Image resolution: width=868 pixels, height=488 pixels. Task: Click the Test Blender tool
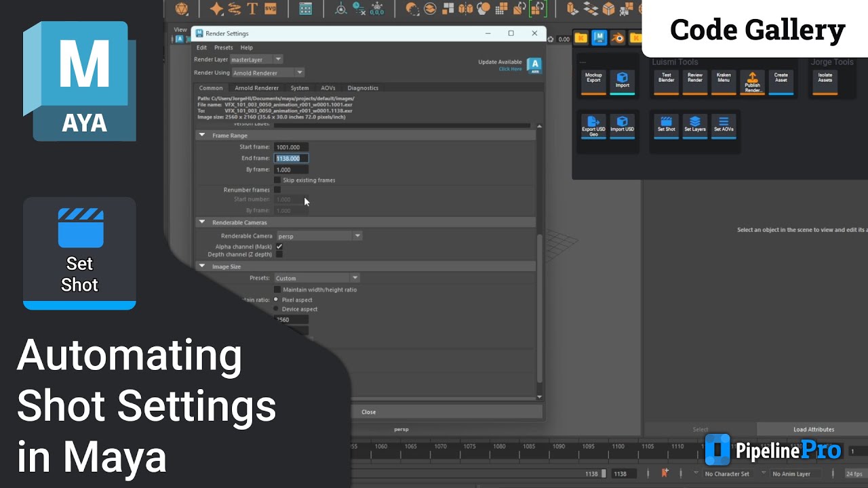click(x=666, y=82)
